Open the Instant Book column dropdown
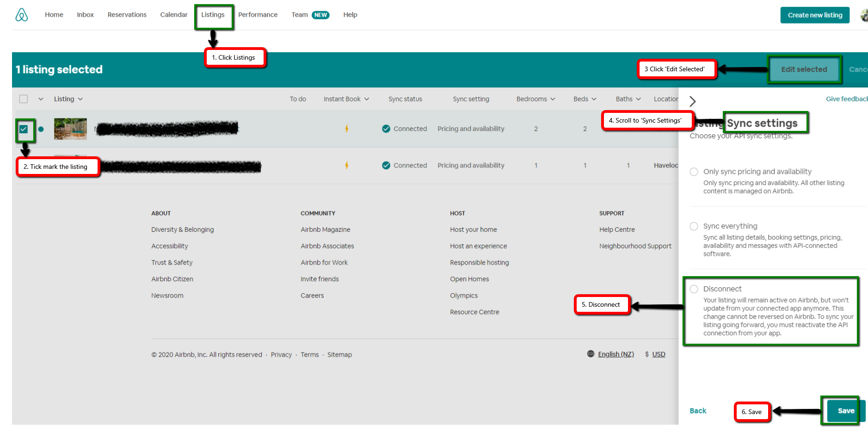868x427 pixels. pyautogui.click(x=346, y=99)
